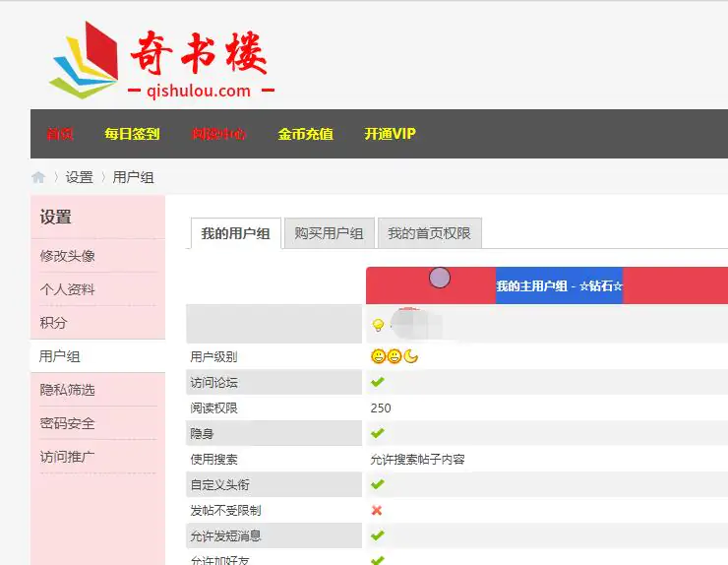Open 积分 in sidebar

pos(53,323)
